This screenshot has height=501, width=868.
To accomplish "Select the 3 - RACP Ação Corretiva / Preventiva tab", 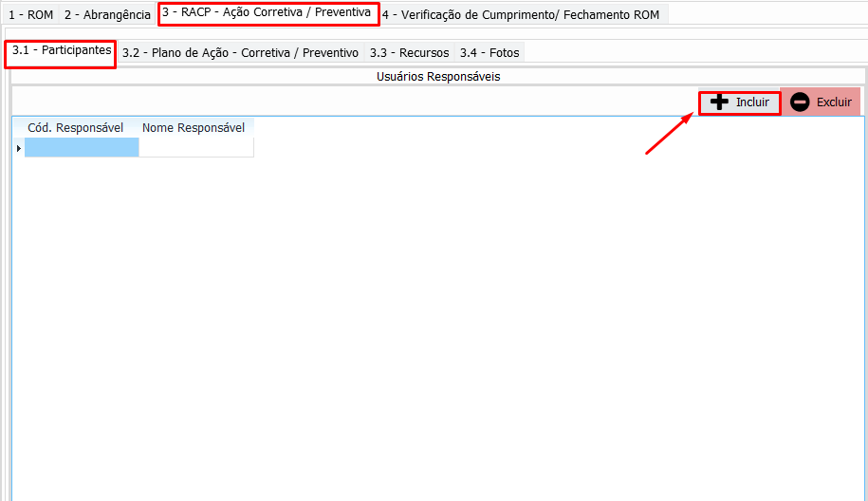I will coord(267,13).
